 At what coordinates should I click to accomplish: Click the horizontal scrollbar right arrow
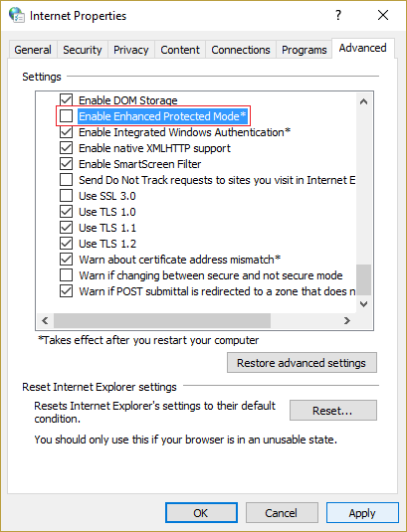pos(346,320)
